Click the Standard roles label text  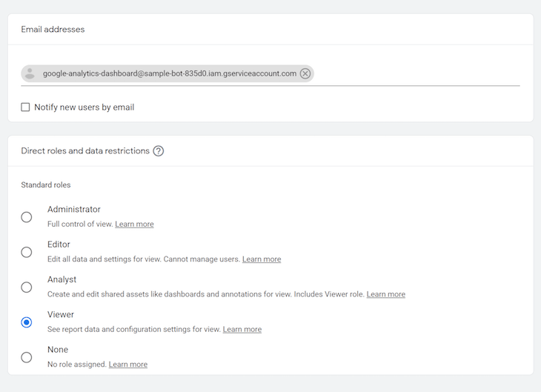(45, 185)
